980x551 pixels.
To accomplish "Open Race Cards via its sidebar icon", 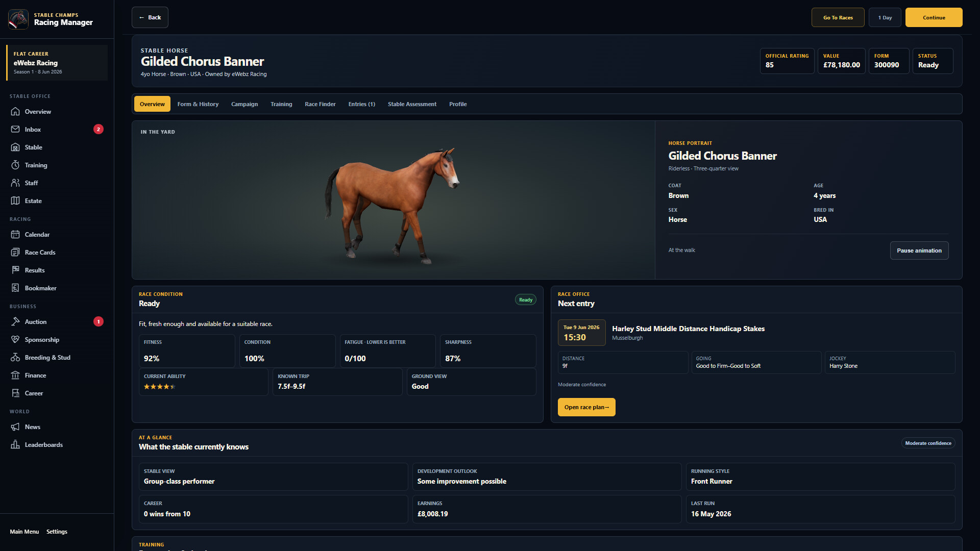I will point(15,252).
